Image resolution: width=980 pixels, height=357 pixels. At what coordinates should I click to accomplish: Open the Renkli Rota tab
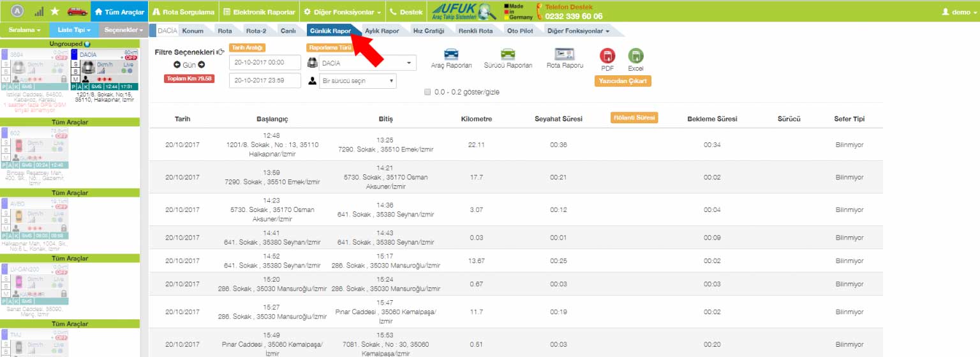pos(475,31)
